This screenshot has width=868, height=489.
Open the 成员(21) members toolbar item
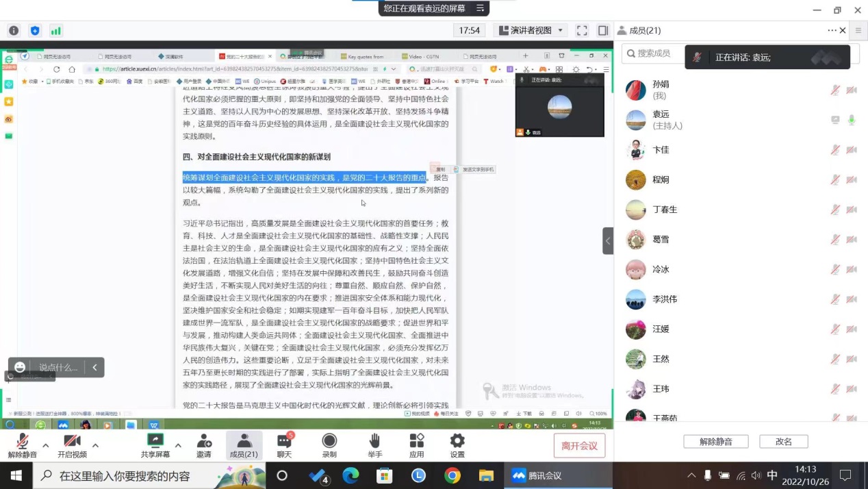(x=244, y=445)
